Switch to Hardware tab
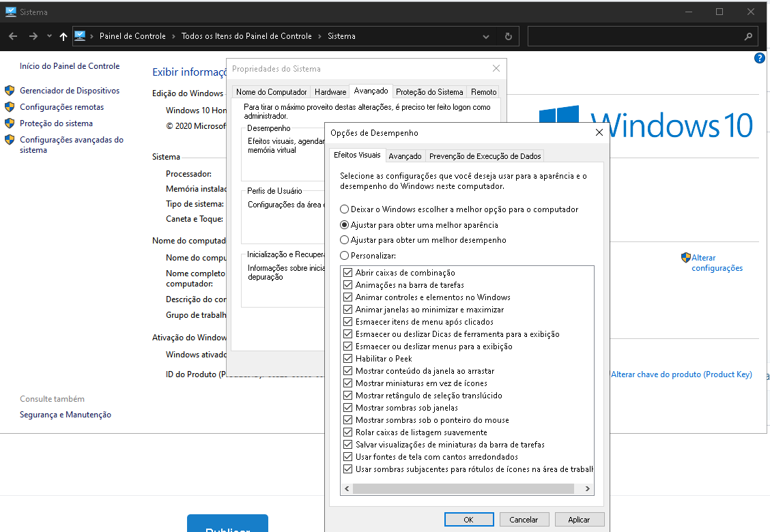Viewport: 770px width, 532px height. [330, 92]
